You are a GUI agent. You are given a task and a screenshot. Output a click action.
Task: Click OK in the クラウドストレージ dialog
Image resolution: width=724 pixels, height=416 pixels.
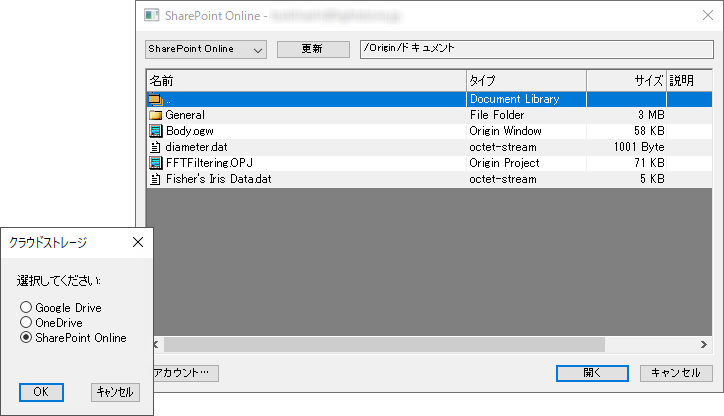tap(41, 392)
